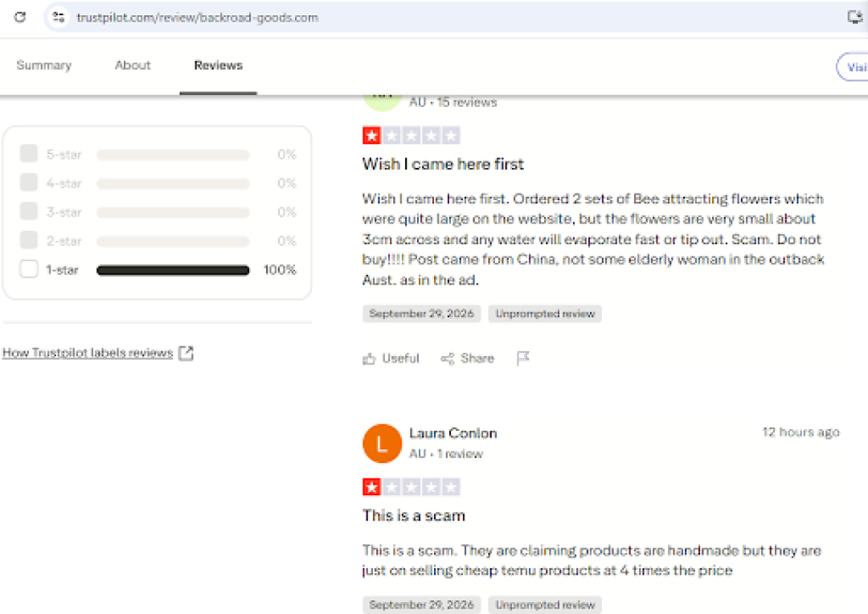The image size is (868, 614).
Task: Click the 5-star rating distribution bar
Action: tap(173, 154)
